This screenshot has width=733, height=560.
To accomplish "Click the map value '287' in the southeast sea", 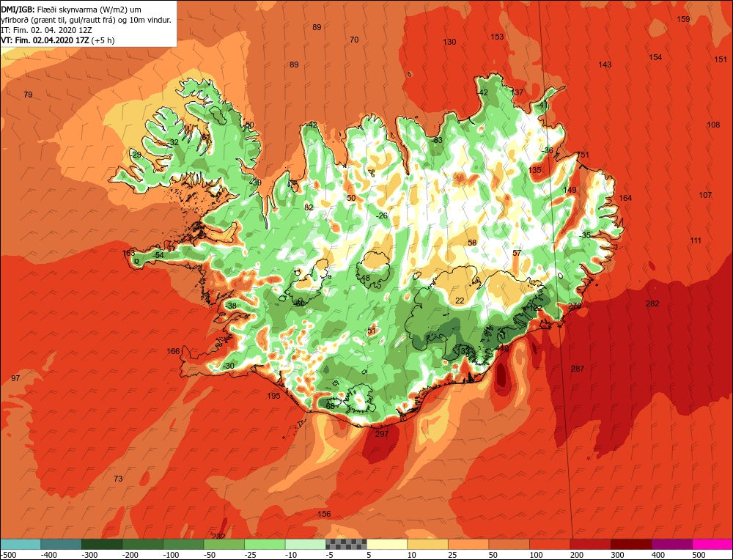I will click(x=578, y=369).
